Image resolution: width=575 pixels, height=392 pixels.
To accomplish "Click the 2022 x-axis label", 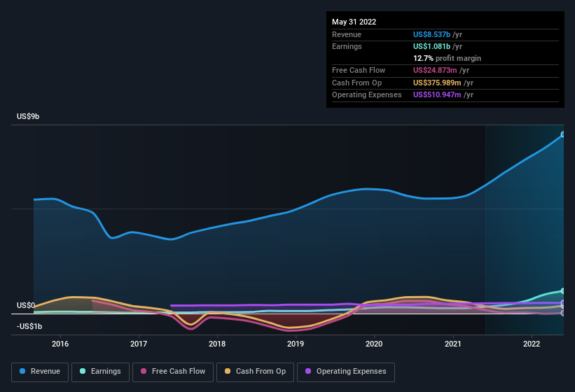I will pos(532,344).
